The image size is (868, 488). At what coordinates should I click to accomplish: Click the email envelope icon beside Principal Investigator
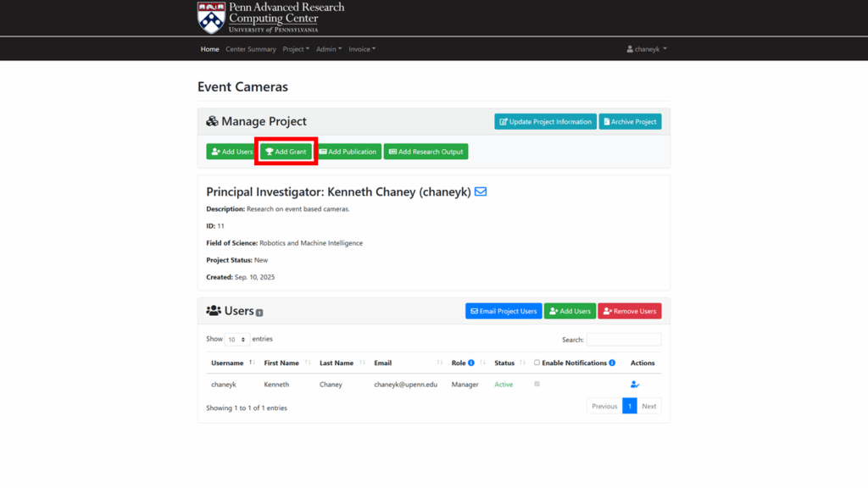pyautogui.click(x=481, y=192)
